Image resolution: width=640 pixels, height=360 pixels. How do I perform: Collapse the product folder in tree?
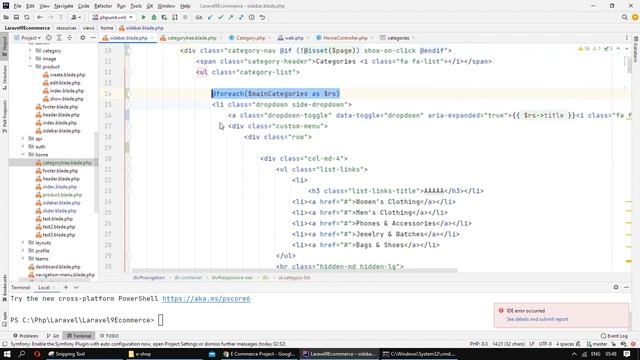[30, 67]
